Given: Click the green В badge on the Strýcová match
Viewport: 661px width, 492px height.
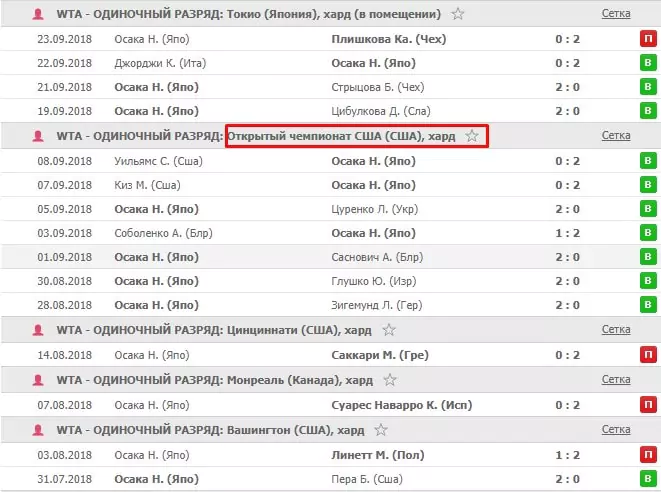Looking at the screenshot, I should [x=648, y=87].
